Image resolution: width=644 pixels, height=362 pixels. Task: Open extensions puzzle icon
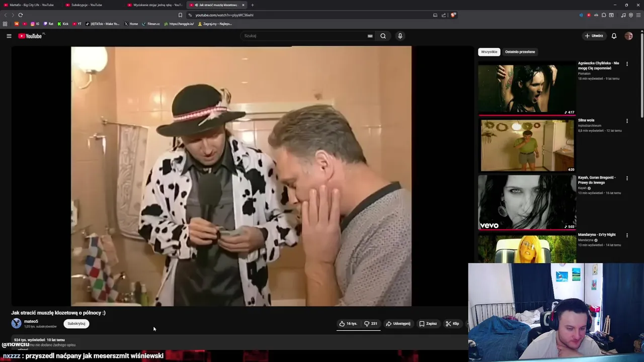pyautogui.click(x=604, y=15)
